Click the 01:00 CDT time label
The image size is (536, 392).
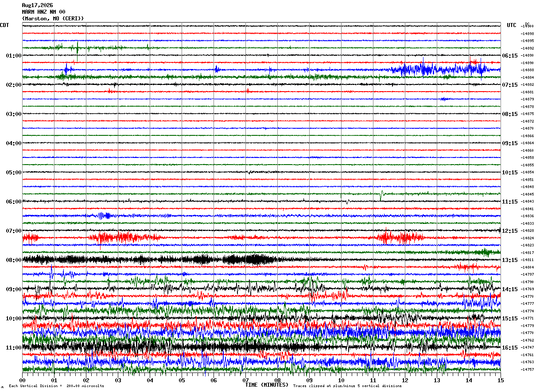coord(13,56)
